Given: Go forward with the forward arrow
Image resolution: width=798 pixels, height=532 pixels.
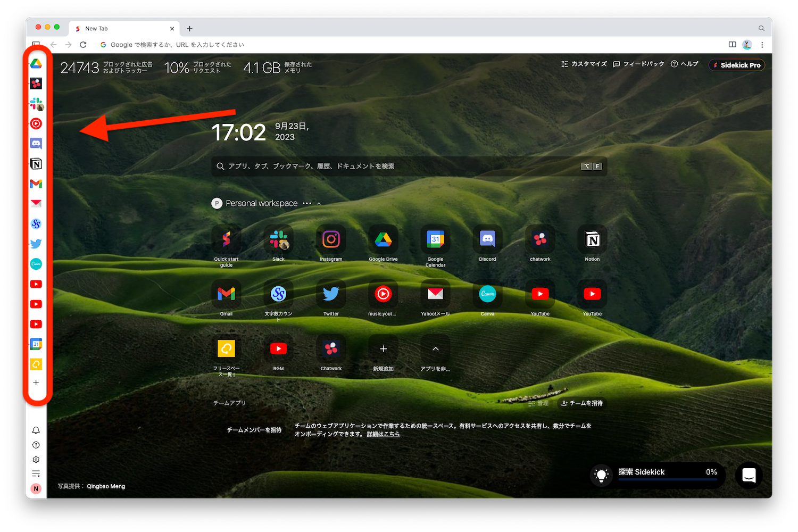Looking at the screenshot, I should click(68, 45).
